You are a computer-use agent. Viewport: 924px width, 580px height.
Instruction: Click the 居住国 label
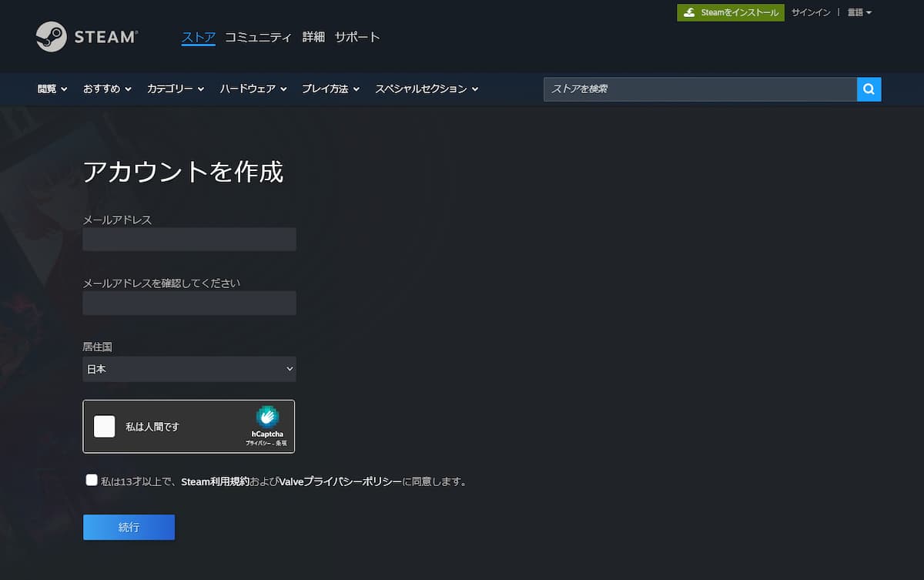98,347
